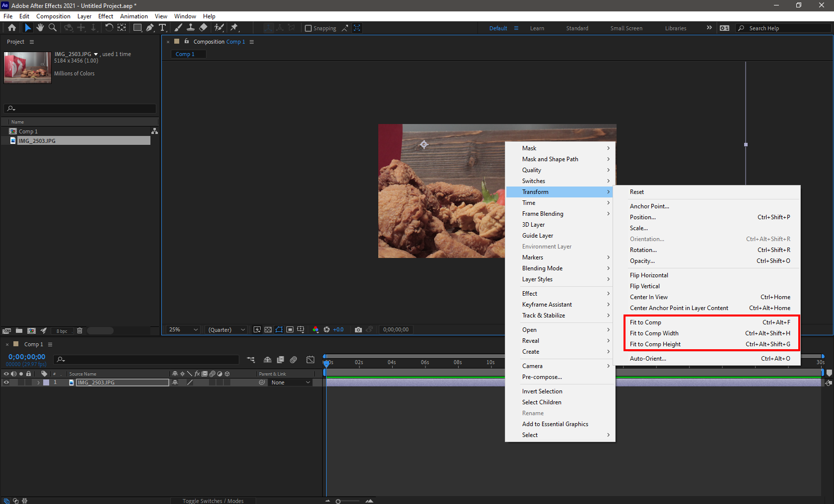Open the resolution dropdown showing Quarter
This screenshot has width=834, height=504.
tap(225, 329)
